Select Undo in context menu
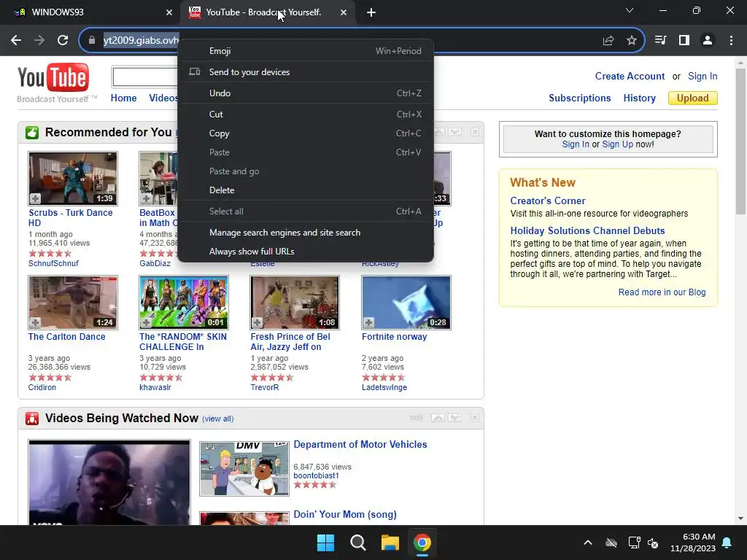747x560 pixels. (306, 93)
